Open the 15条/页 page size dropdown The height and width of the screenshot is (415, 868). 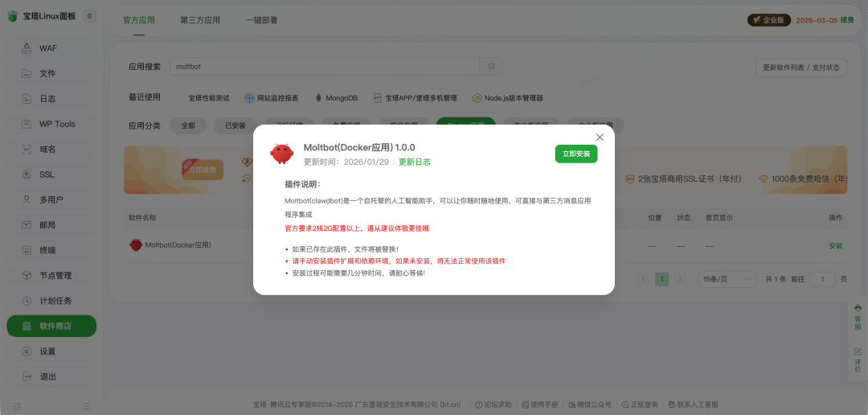727,279
